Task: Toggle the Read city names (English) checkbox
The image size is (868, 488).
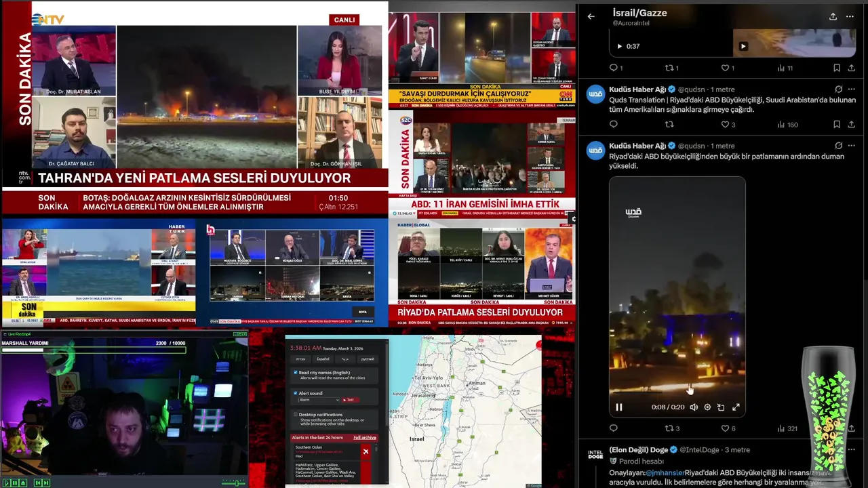Action: 296,373
